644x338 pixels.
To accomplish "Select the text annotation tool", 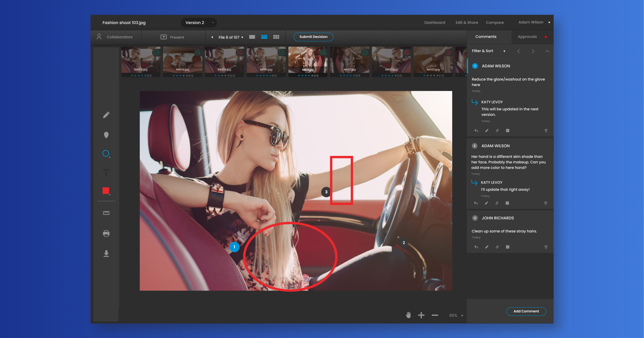I will 106,172.
